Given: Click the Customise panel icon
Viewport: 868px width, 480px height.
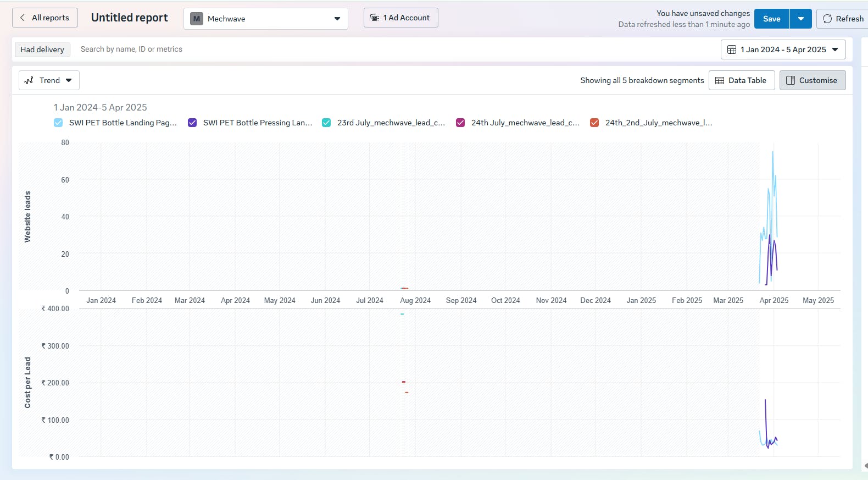Looking at the screenshot, I should click(x=791, y=80).
